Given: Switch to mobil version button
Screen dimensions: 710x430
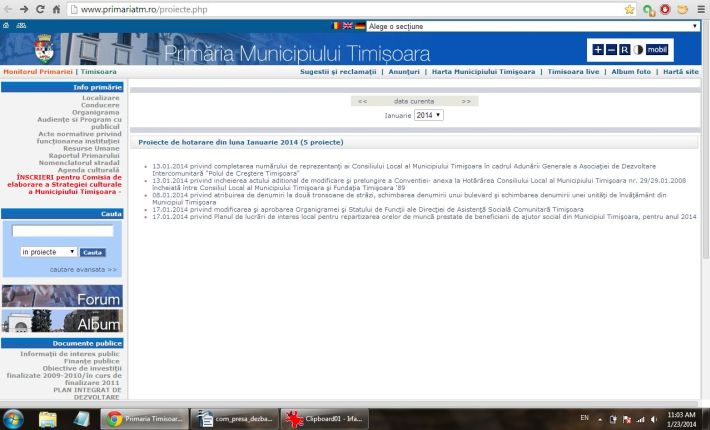Looking at the screenshot, I should [x=657, y=50].
